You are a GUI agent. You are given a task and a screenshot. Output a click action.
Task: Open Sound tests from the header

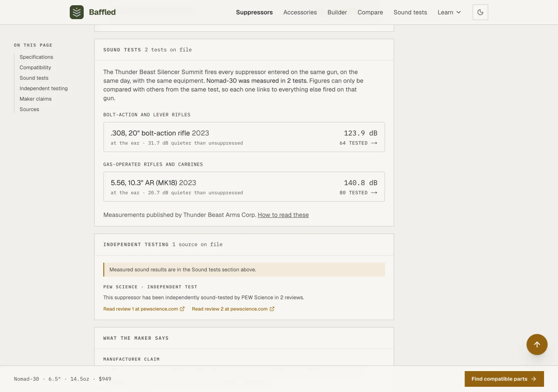point(410,12)
